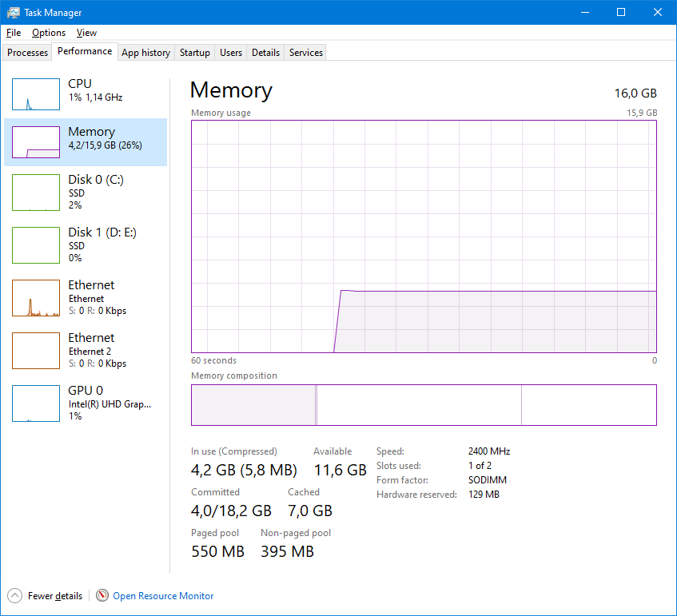Click the Memory composition bar
Image resolution: width=677 pixels, height=616 pixels.
point(424,405)
